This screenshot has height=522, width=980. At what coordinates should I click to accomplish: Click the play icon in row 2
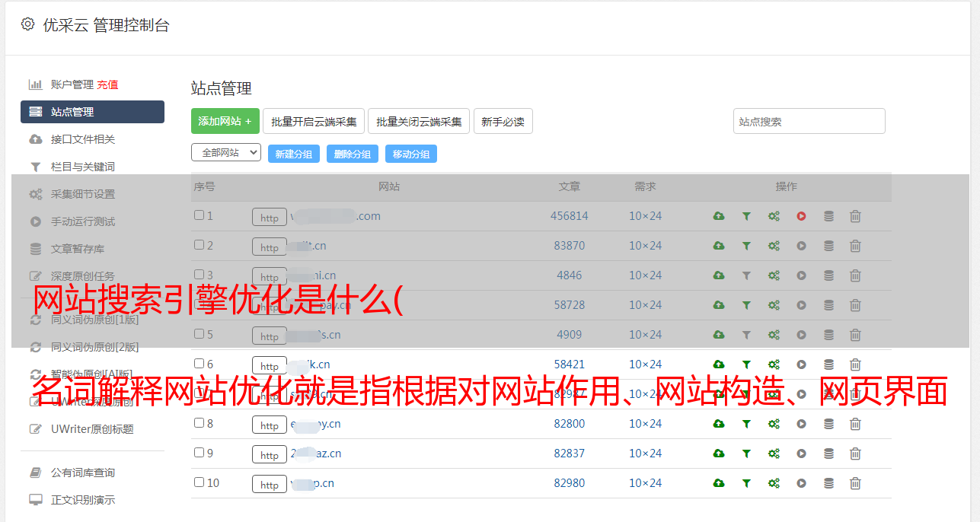point(801,246)
